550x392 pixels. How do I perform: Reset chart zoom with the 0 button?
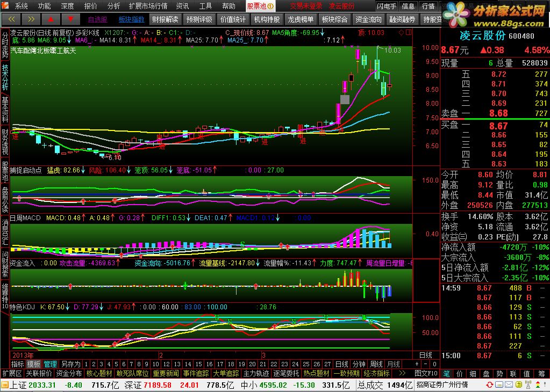tap(434, 364)
